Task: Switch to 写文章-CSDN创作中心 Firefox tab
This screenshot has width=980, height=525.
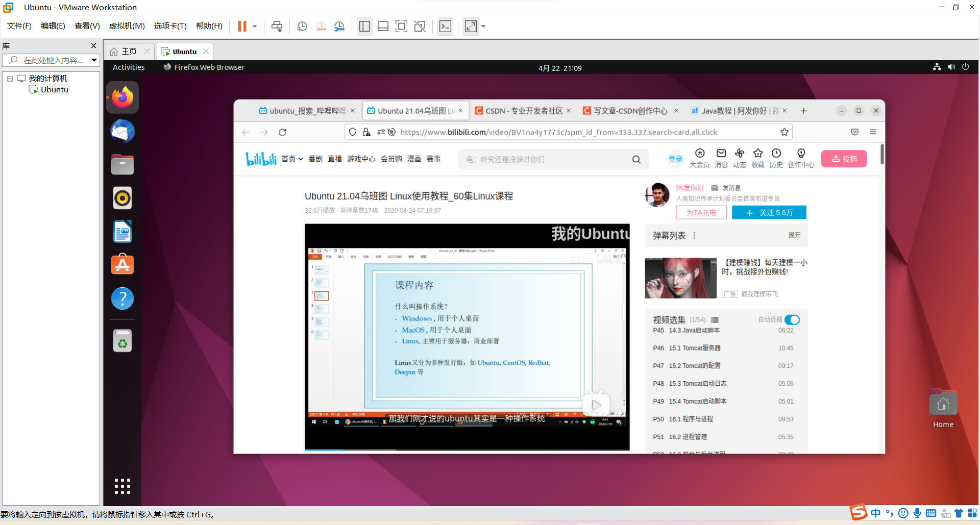Action: (631, 111)
